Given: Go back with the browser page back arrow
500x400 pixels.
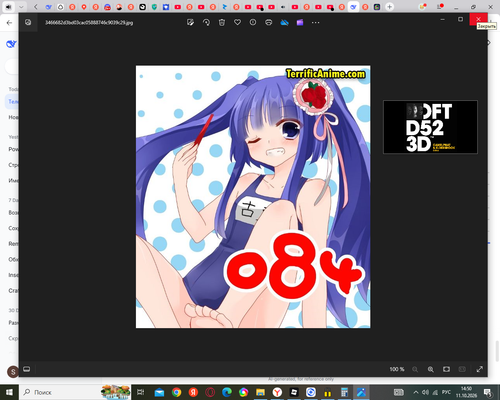Looking at the screenshot, I should (x=9, y=23).
